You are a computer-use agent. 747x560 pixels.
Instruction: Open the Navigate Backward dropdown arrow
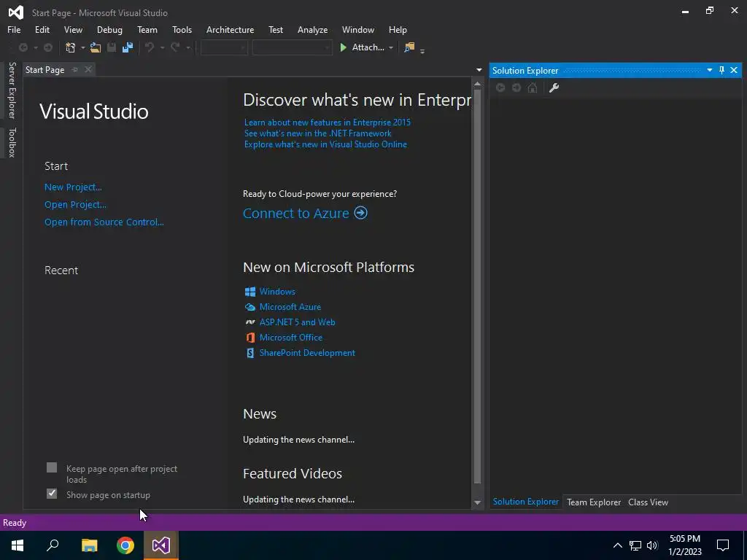35,47
